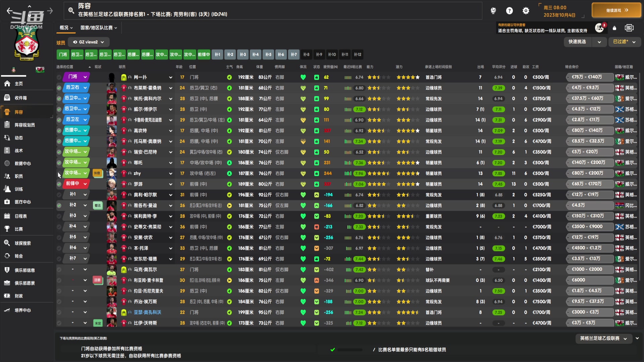Toggle selection circle for 高坎特

click(x=59, y=131)
